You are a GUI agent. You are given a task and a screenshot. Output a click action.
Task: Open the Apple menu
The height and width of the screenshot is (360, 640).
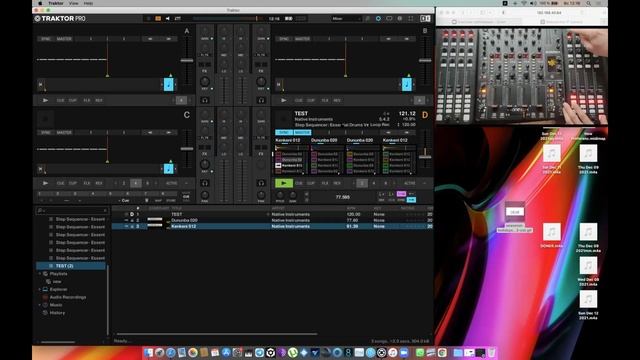(40, 3)
